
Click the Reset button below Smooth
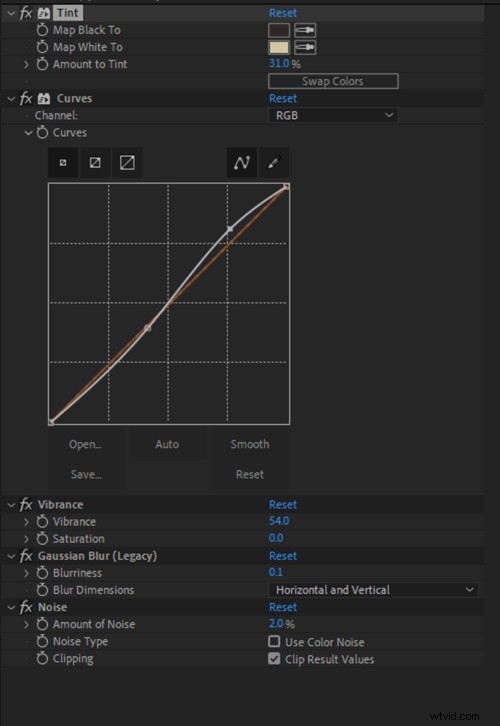[250, 474]
